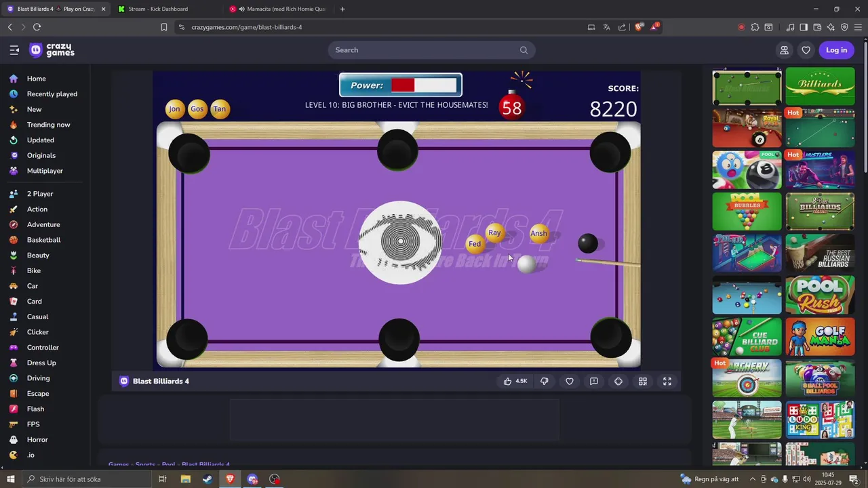Image resolution: width=868 pixels, height=488 pixels.
Task: Open the Pool Rush game thumbnail
Action: (820, 296)
